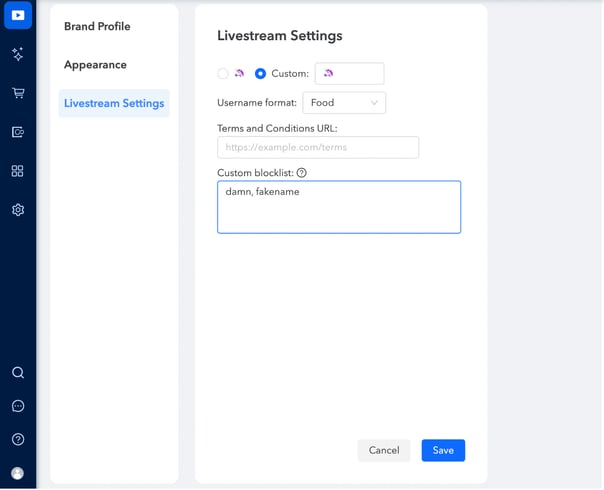
Task: Show Custom blocklist help tooltip
Action: 302,173
